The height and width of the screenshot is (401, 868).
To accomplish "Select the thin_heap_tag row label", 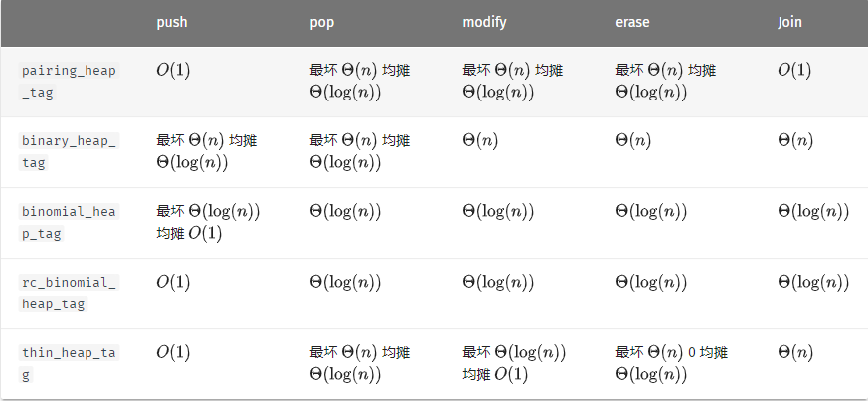I will pyautogui.click(x=69, y=364).
